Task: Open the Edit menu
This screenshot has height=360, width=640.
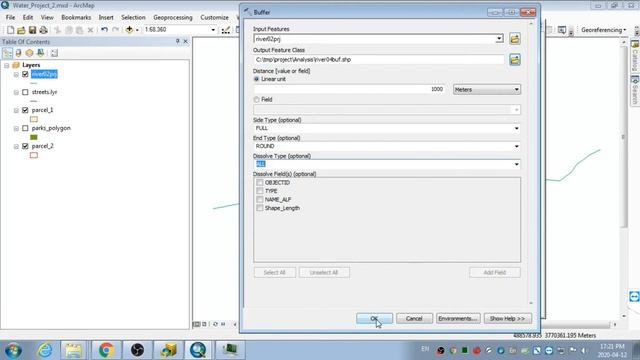Action: coord(28,18)
